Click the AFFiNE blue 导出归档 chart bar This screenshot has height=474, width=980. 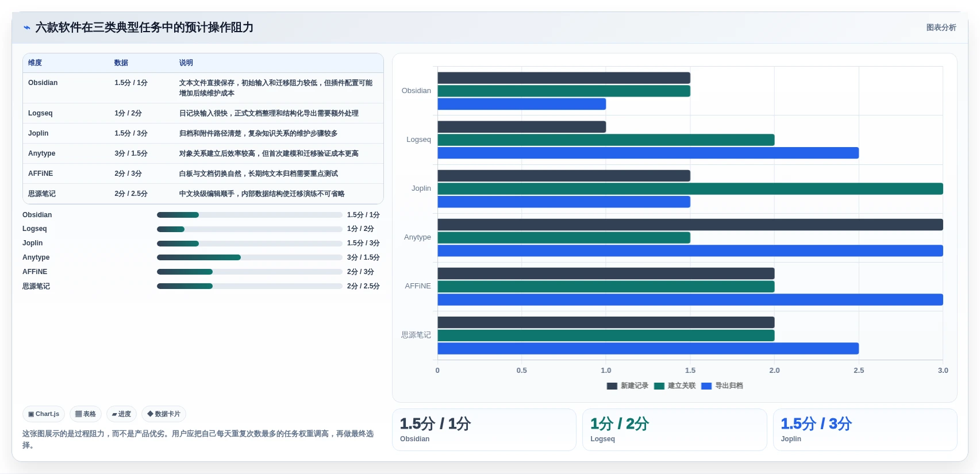[x=690, y=299]
